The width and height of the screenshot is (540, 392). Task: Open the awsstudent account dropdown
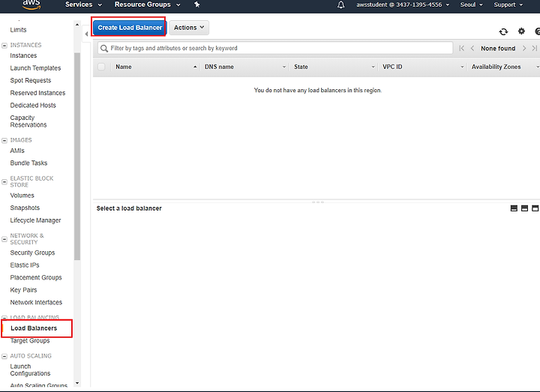(403, 4)
